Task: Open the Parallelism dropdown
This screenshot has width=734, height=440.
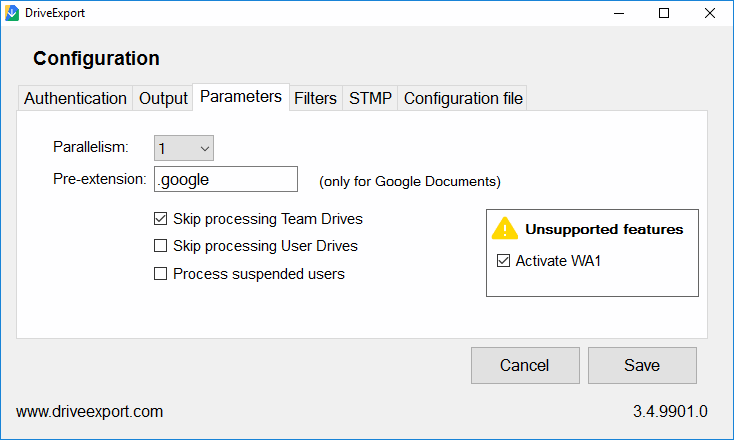Action: tap(184, 148)
